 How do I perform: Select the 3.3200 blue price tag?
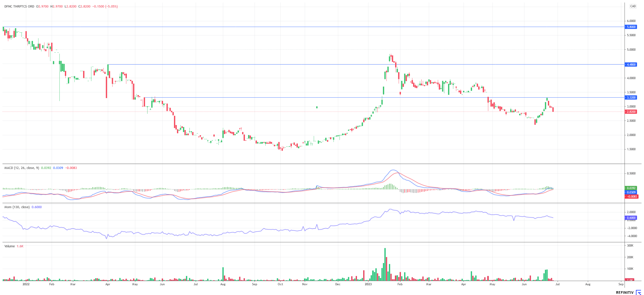coord(631,98)
